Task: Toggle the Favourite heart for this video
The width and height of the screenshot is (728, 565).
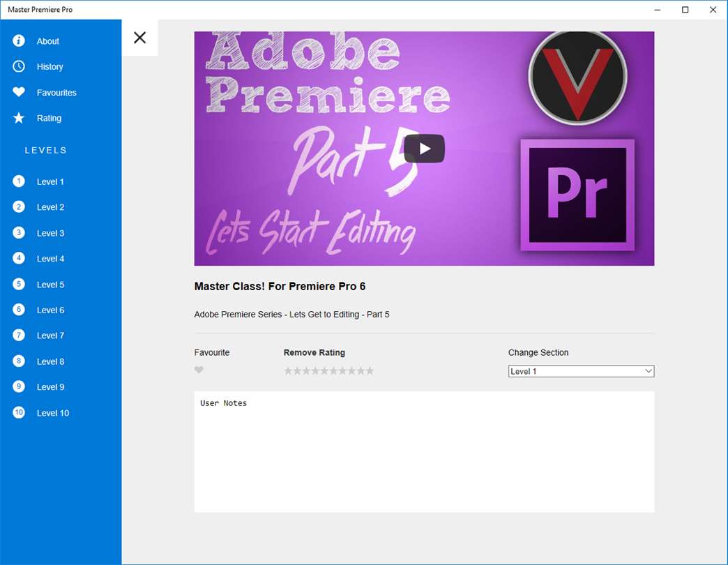Action: click(x=199, y=370)
